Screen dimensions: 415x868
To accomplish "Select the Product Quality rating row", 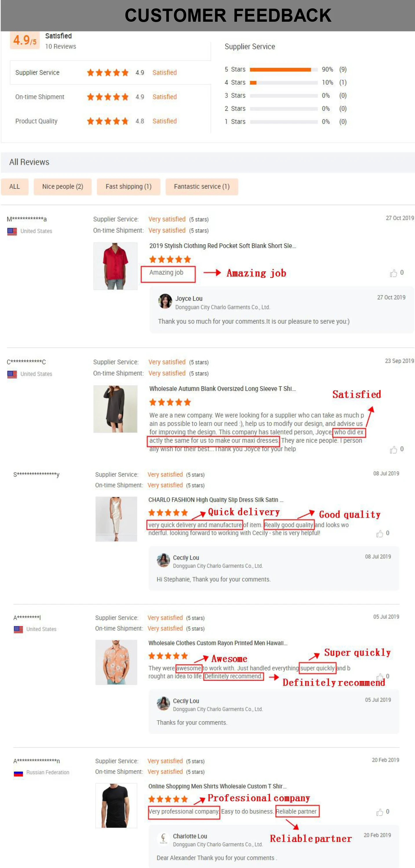I will [110, 121].
